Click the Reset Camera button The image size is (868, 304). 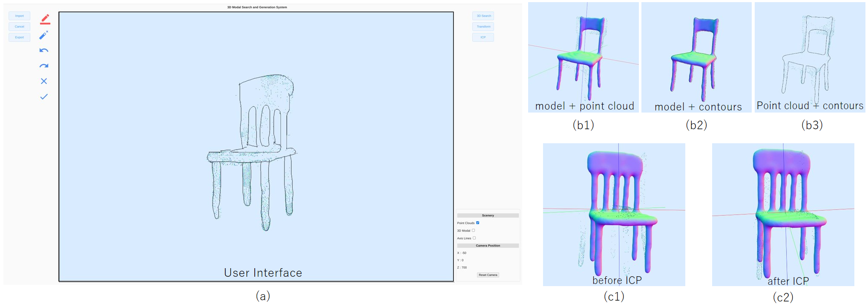[488, 275]
